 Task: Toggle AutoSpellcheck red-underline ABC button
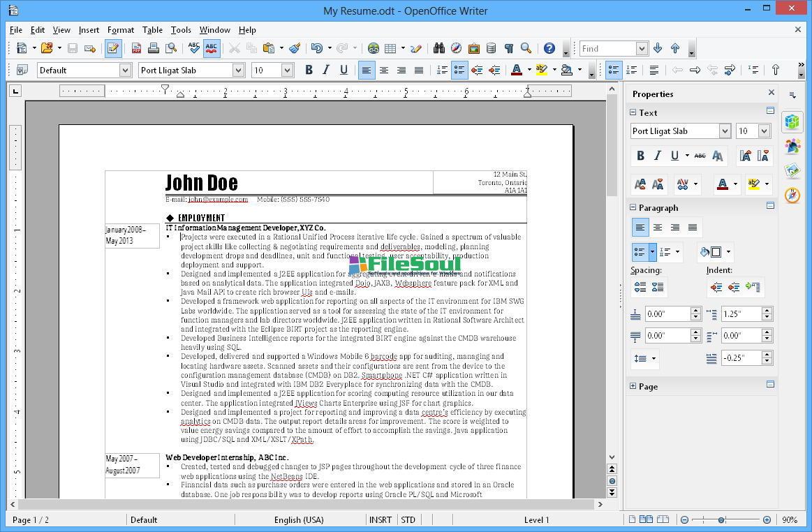pos(212,48)
